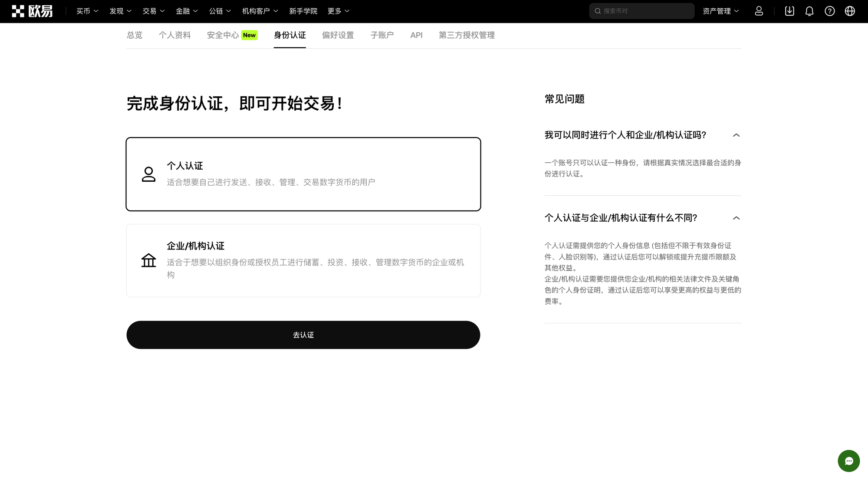
Task: Click the person icon on 个人认证 card
Action: click(x=148, y=174)
